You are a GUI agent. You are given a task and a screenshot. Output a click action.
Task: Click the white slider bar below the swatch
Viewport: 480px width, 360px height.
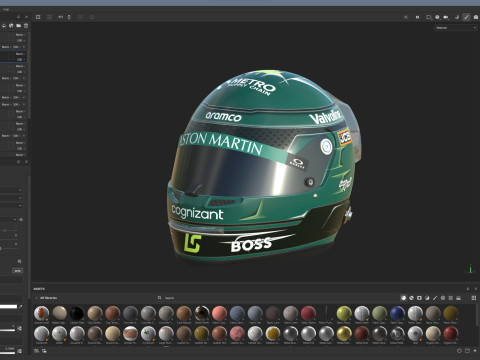[x=7, y=330]
